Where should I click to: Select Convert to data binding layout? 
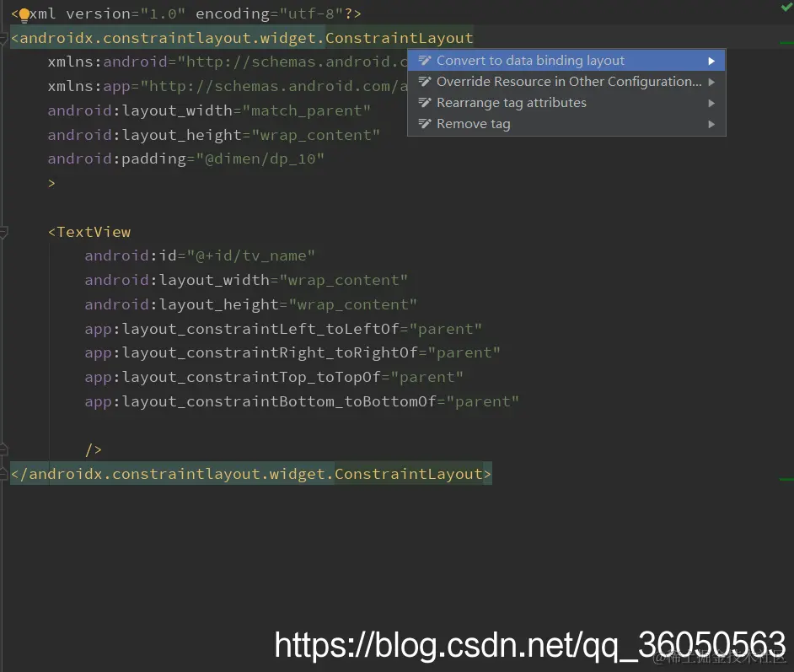566,61
